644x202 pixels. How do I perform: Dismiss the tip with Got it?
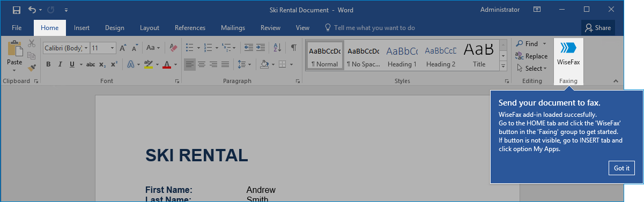point(621,168)
